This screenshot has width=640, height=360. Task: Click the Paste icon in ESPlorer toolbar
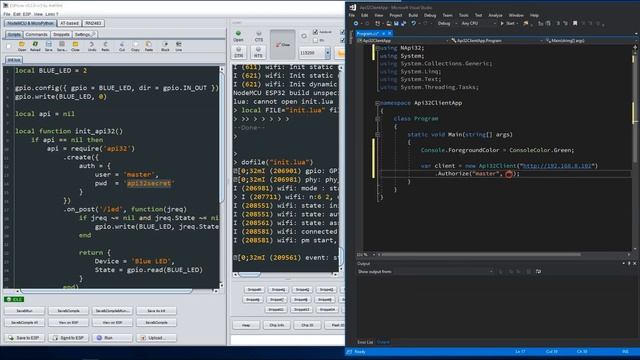149,46
